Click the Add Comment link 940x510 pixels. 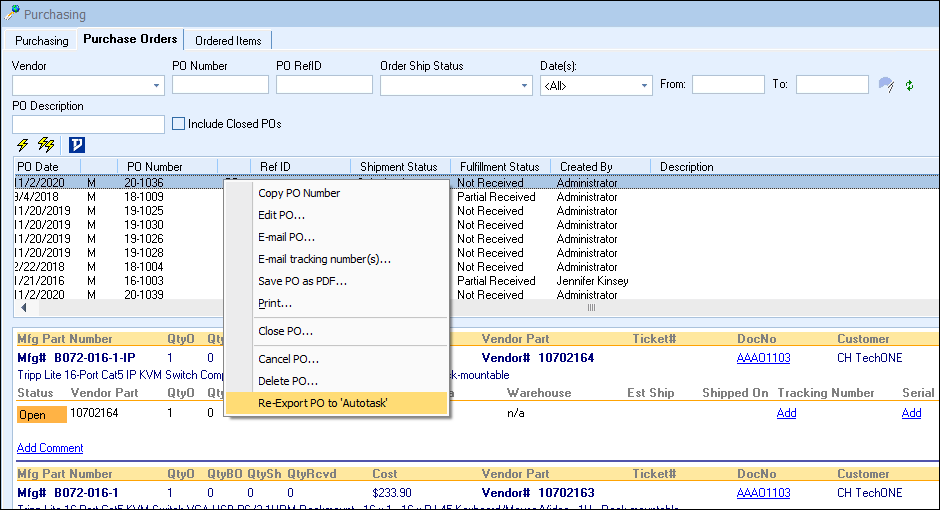[x=50, y=448]
